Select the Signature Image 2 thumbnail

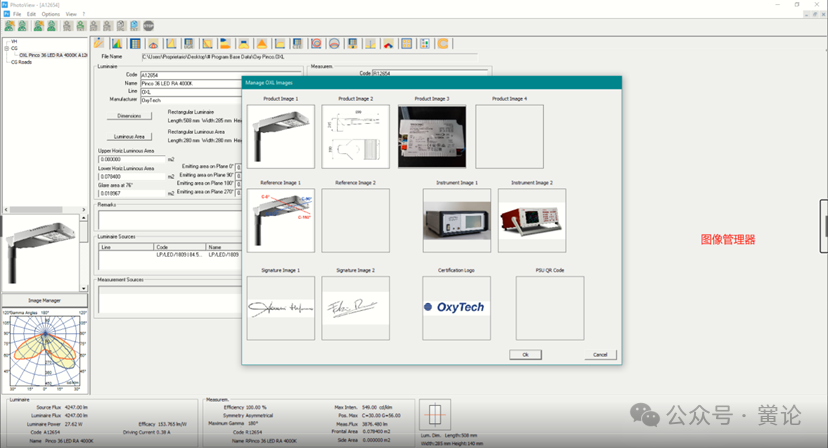click(356, 308)
